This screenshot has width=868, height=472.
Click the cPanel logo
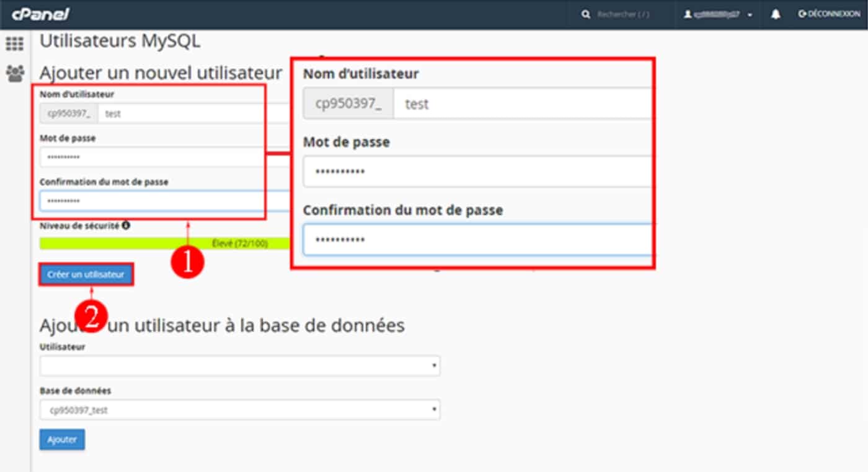coord(40,14)
